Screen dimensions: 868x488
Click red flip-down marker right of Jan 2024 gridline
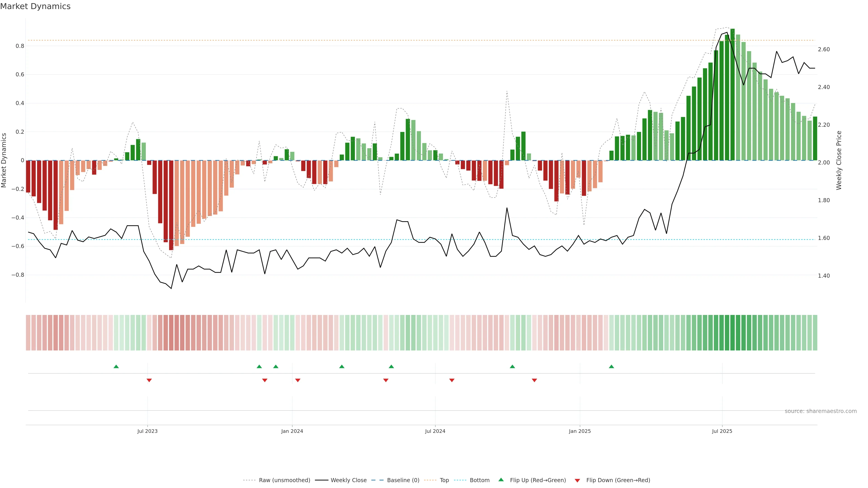point(297,380)
